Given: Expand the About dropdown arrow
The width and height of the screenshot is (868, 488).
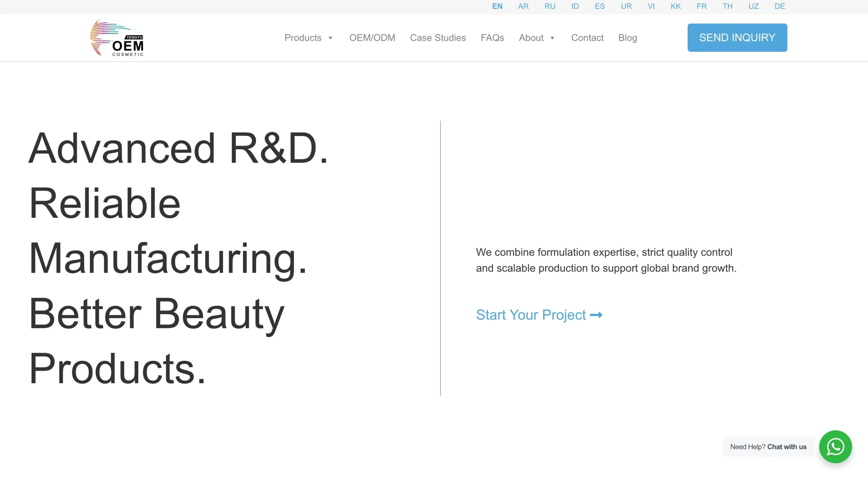Looking at the screenshot, I should click(x=552, y=38).
